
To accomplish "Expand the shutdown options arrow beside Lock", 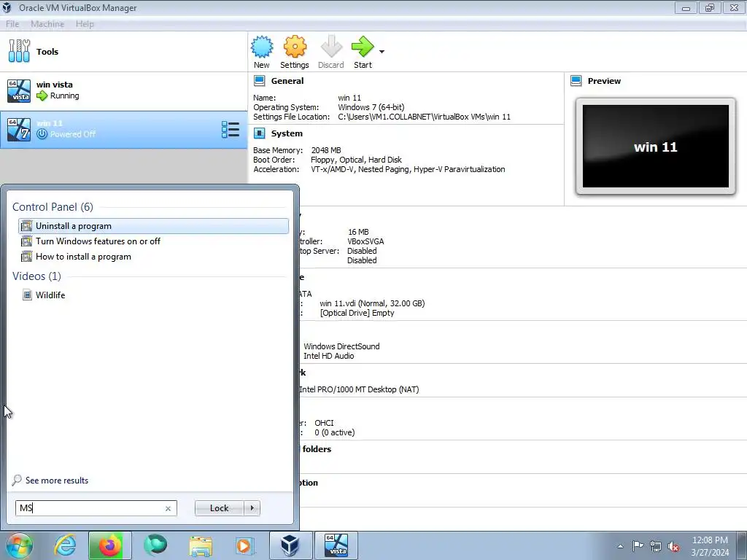I will [252, 508].
